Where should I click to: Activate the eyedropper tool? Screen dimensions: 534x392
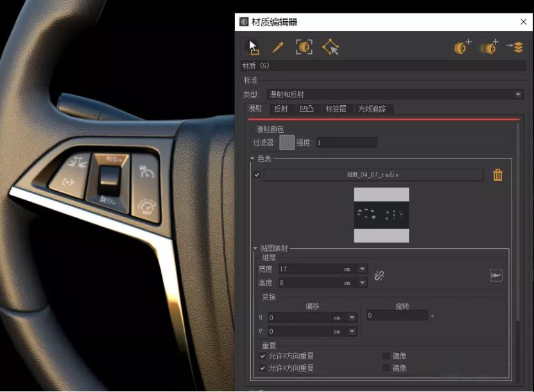click(278, 47)
